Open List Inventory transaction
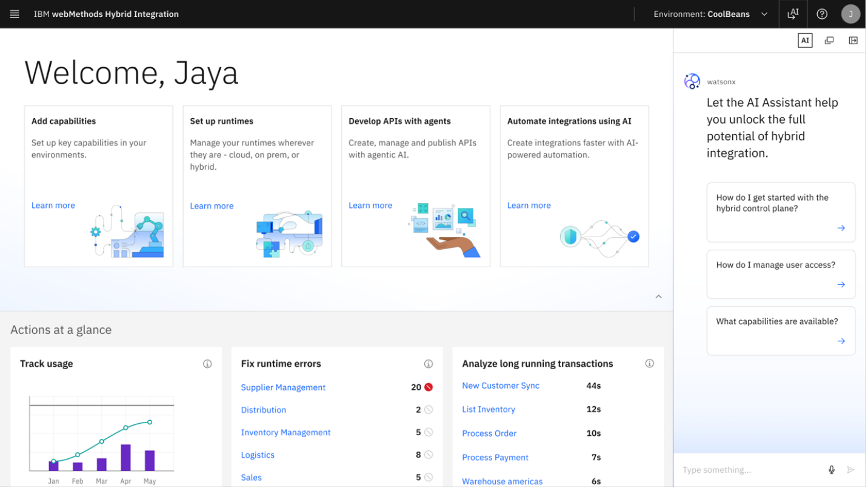Viewport: 868px width, 488px height. coord(489,410)
